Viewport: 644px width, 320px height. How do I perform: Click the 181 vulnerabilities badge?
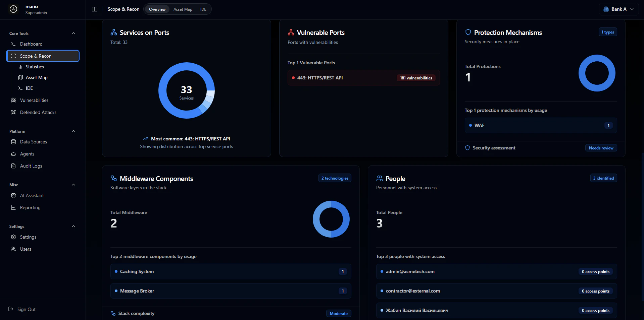click(416, 78)
